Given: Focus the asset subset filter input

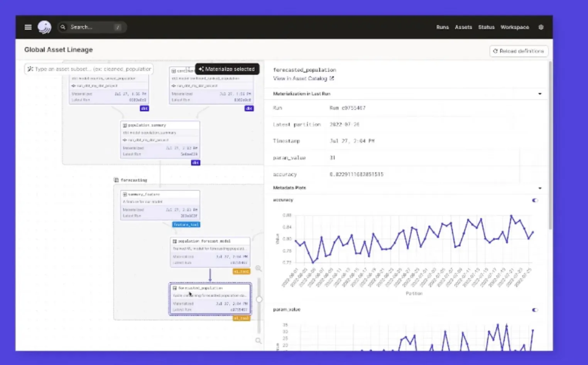Looking at the screenshot, I should (x=89, y=69).
